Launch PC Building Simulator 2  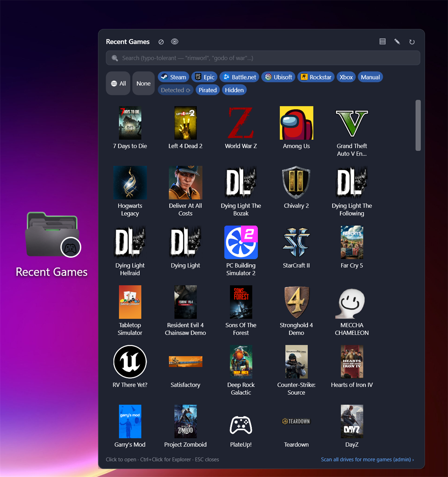coord(241,243)
